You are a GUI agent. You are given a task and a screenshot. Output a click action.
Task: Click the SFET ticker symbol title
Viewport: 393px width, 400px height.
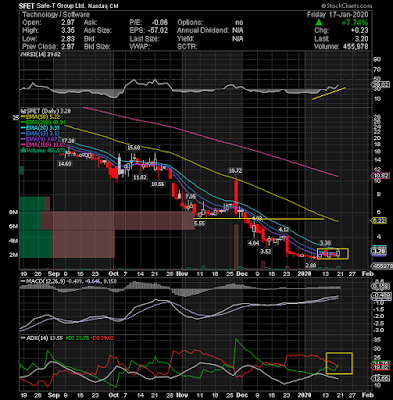26,6
